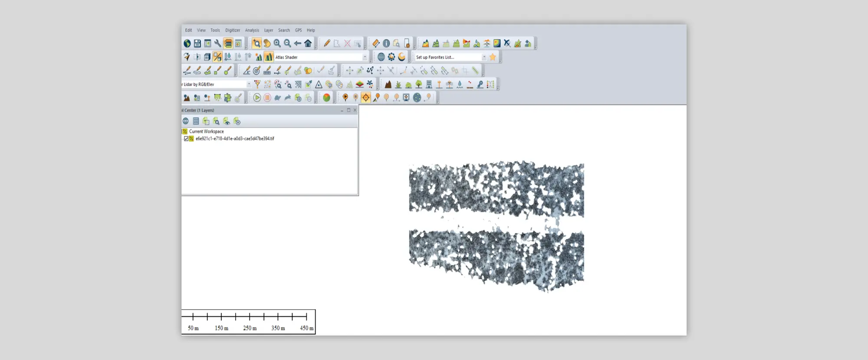This screenshot has height=360, width=868.
Task: Uncheck the e6e921c1 tif layer checkbox
Action: click(186, 139)
